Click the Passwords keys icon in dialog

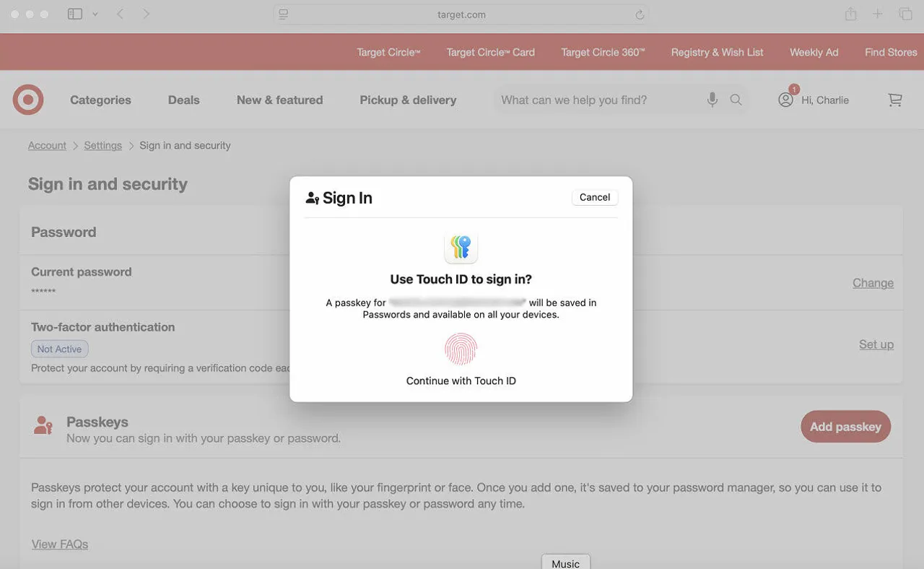point(461,248)
